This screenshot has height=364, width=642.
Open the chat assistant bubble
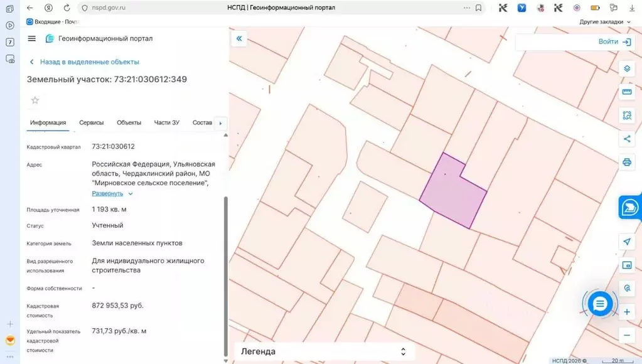(x=599, y=304)
